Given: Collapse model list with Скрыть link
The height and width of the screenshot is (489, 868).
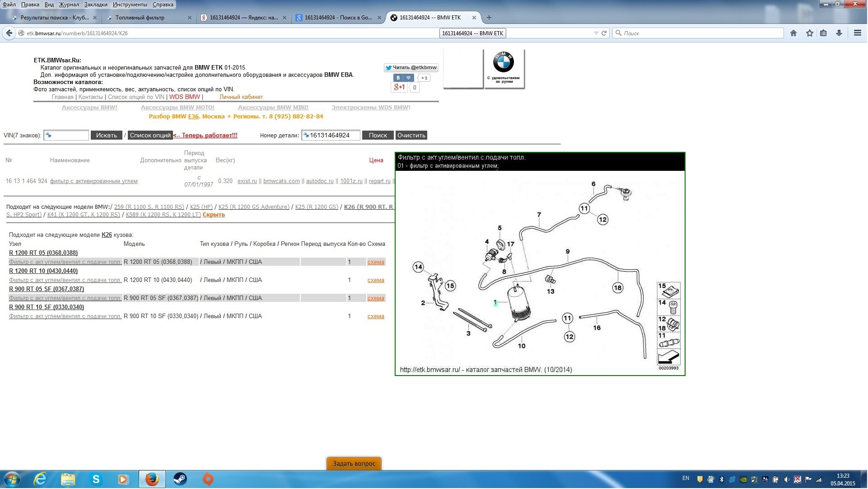Looking at the screenshot, I should 214,215.
